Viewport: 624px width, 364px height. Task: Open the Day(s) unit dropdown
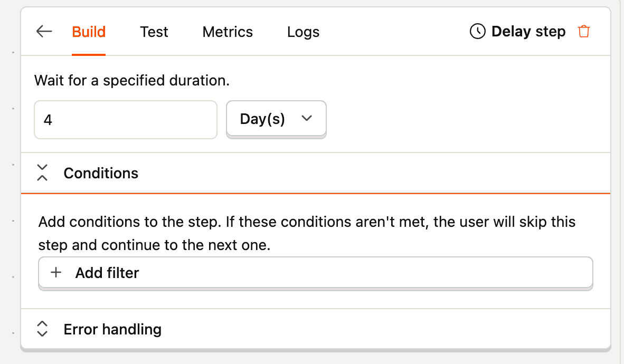[x=276, y=119]
